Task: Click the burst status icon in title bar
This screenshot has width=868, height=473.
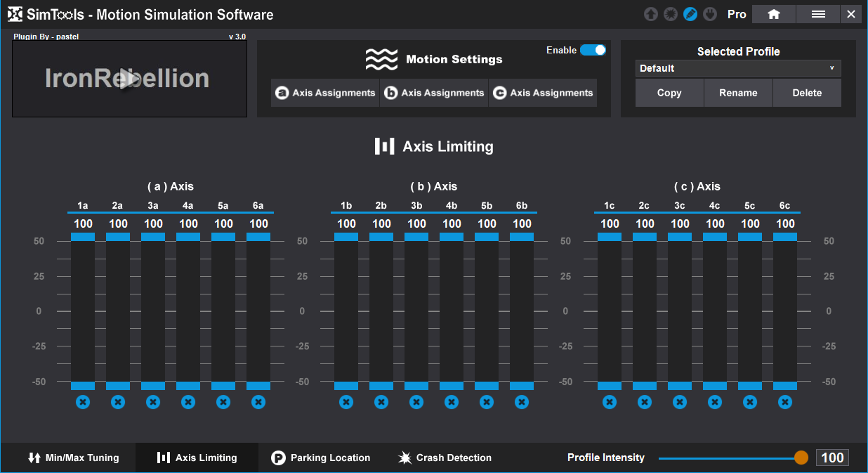Action: (671, 14)
